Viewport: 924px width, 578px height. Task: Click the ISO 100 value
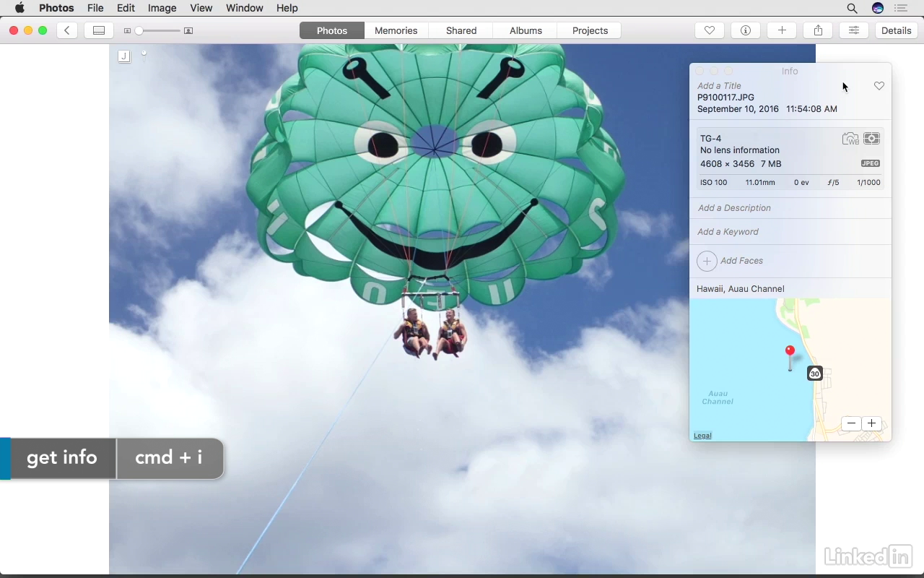[x=713, y=183]
